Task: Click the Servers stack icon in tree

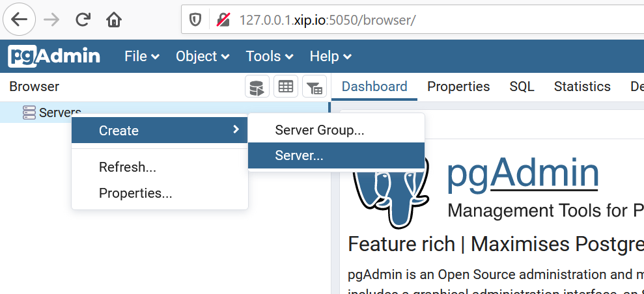Action: point(29,113)
